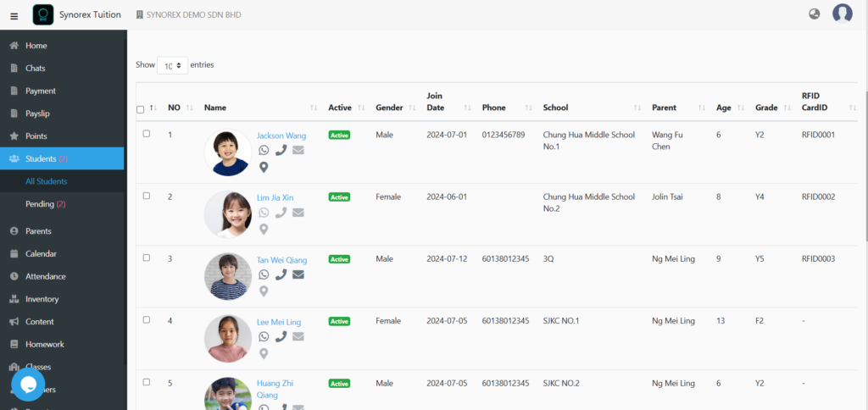
Task: Open Pending students submenu item
Action: coord(62,203)
